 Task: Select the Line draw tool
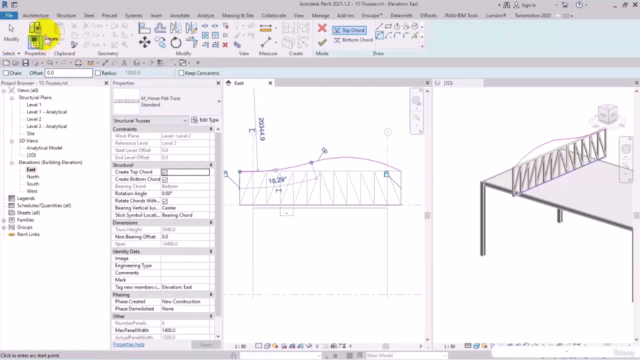[x=380, y=27]
